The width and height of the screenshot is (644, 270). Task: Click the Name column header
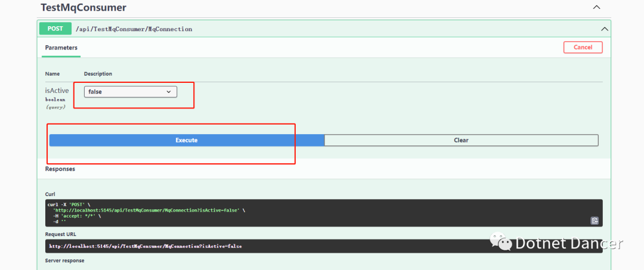click(x=52, y=74)
